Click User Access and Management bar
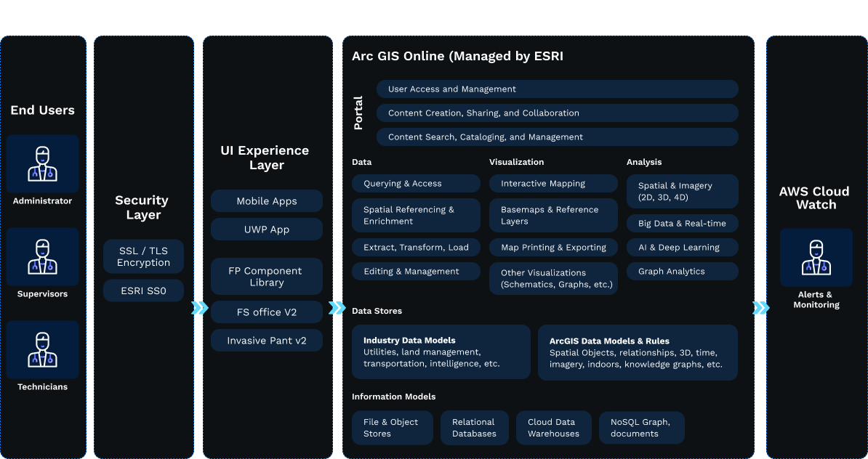Screen dimensions: 868x459 pos(557,89)
